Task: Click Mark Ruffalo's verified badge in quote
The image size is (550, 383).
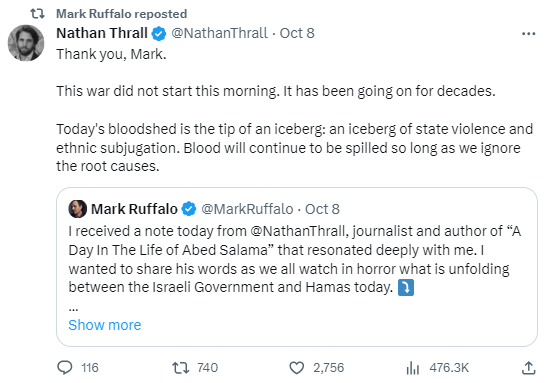Action: pyautogui.click(x=189, y=209)
